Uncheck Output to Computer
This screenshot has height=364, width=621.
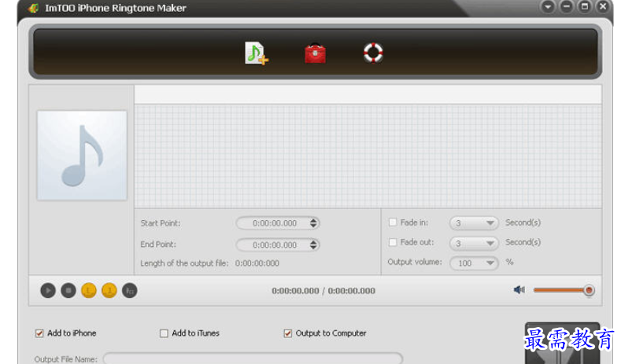287,333
